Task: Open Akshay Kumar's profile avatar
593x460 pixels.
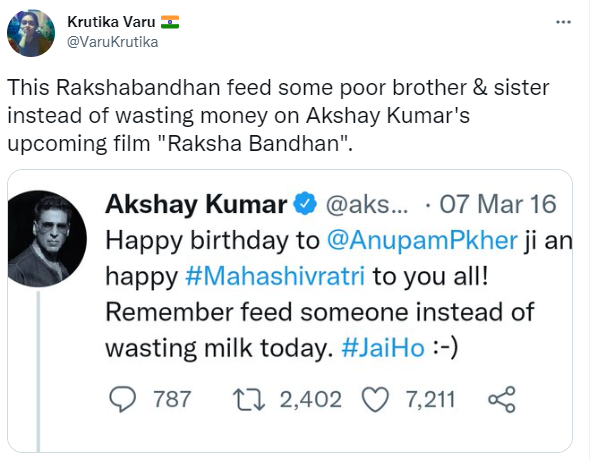Action: 47,238
